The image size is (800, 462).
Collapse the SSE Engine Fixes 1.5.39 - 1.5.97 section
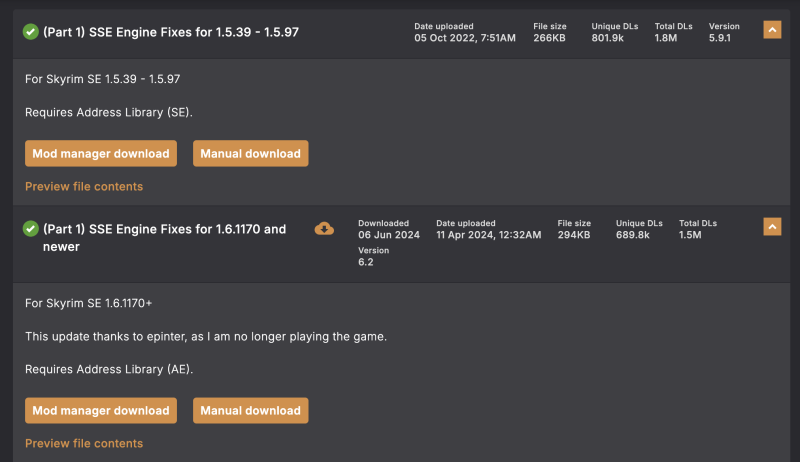[772, 30]
